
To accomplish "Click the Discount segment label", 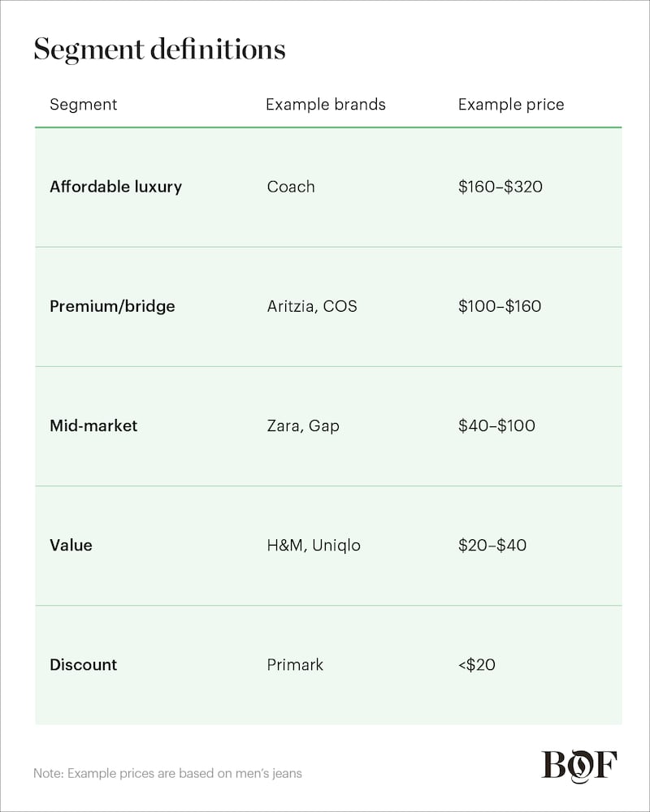I will [83, 664].
